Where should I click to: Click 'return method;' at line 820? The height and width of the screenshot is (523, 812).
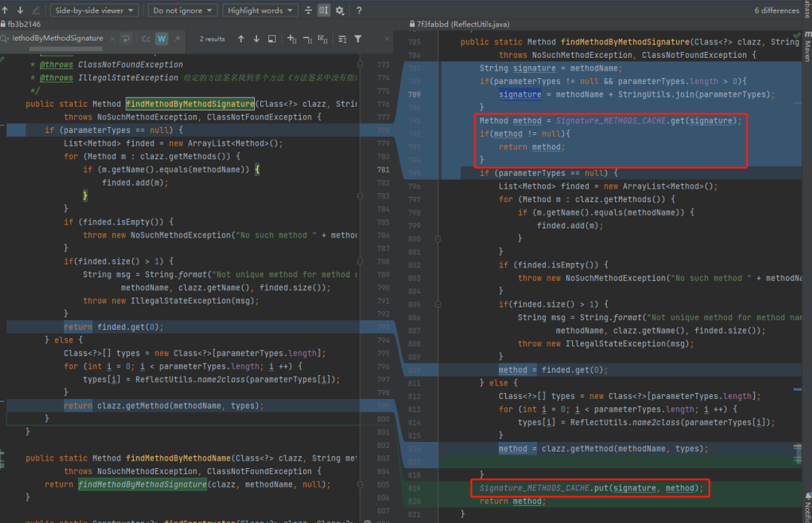(x=512, y=500)
